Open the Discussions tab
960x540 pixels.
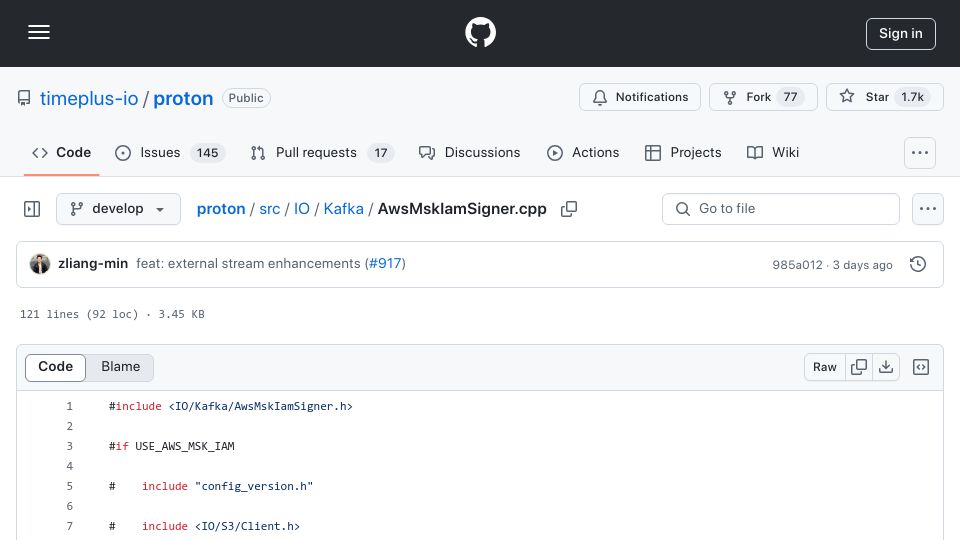pos(470,152)
